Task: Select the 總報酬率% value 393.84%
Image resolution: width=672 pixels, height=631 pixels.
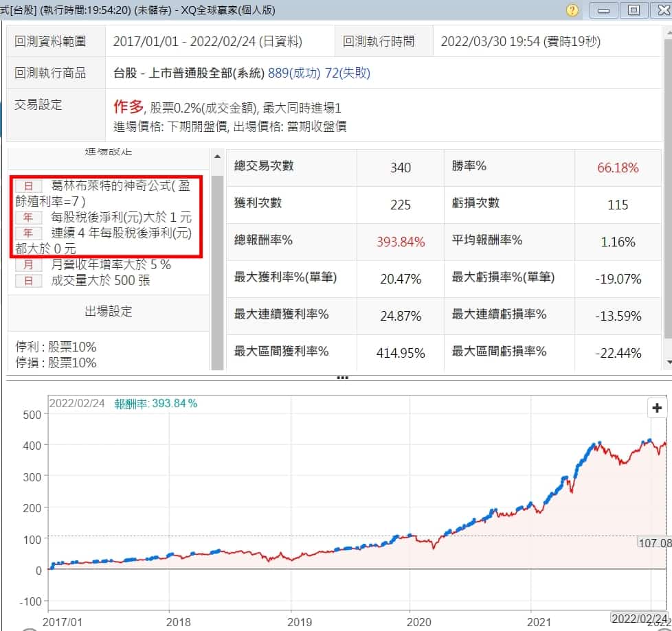Action: [x=400, y=242]
